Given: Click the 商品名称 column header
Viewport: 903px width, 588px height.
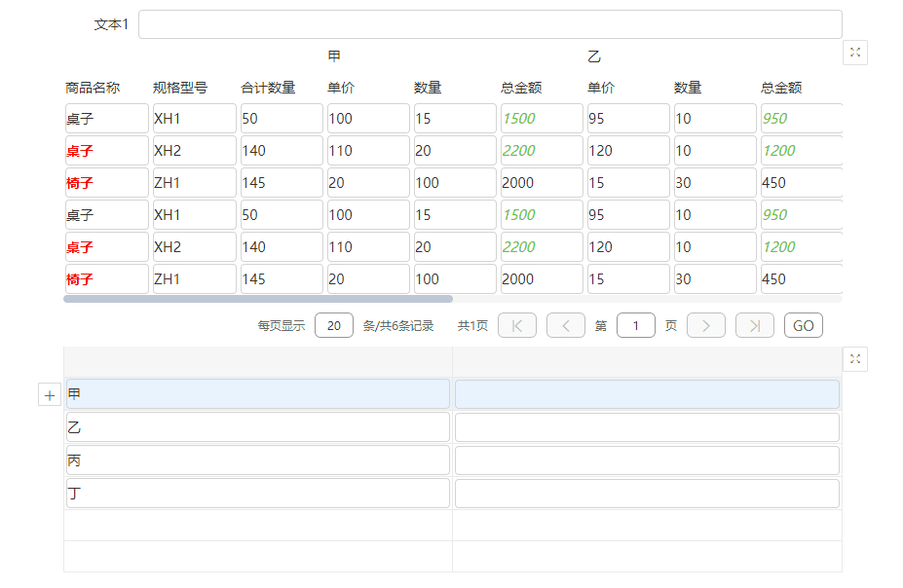Looking at the screenshot, I should [x=93, y=88].
